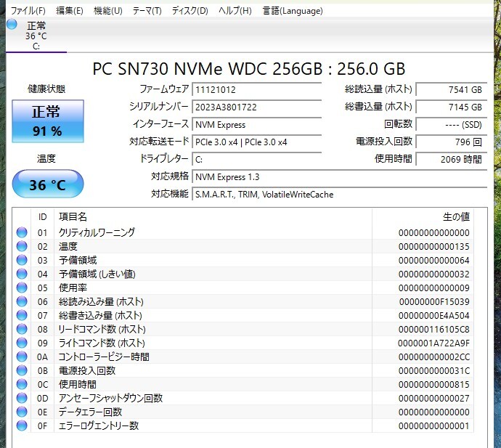501x448 pixels.
Task: Click raw value 00000000000815
Action: (434, 384)
